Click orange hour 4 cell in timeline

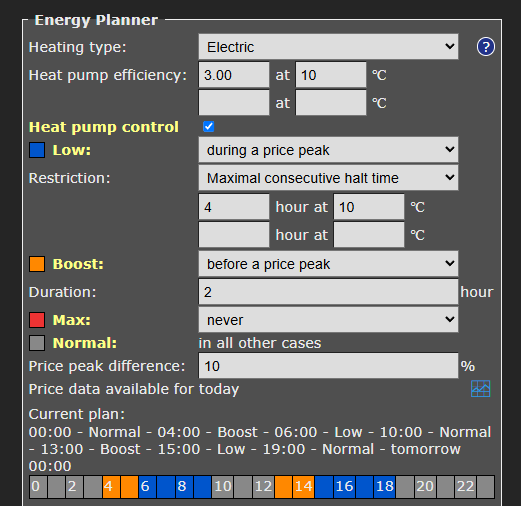click(111, 487)
